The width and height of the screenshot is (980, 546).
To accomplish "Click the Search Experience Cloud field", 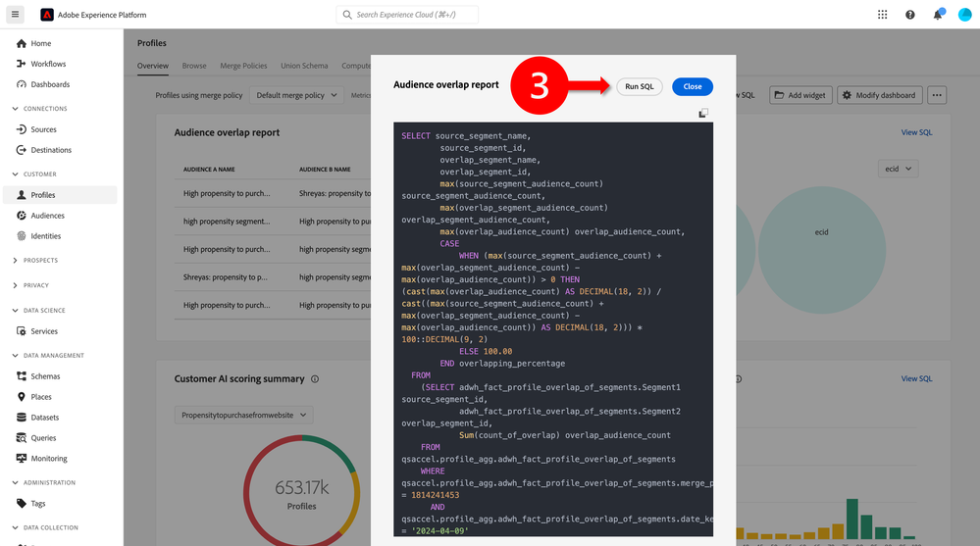I will click(407, 15).
